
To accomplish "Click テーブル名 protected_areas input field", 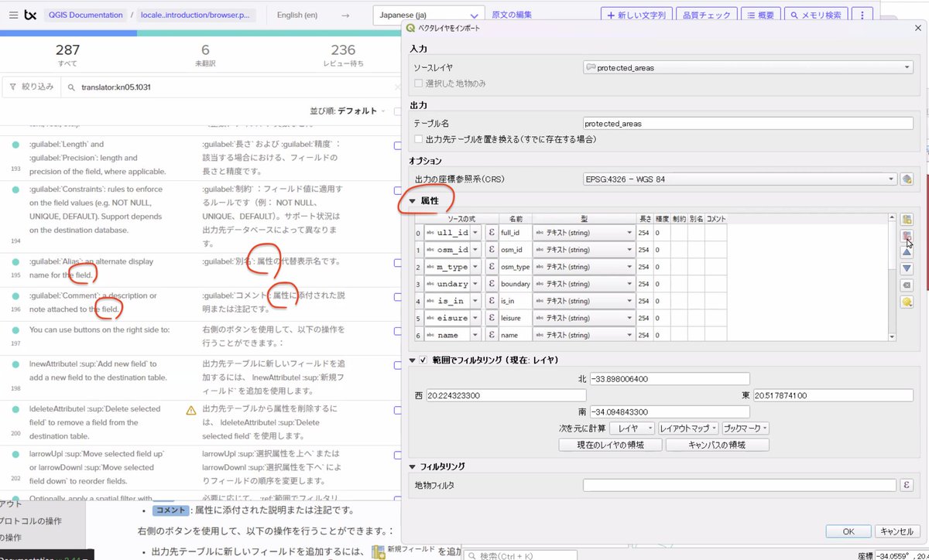I will pyautogui.click(x=748, y=123).
